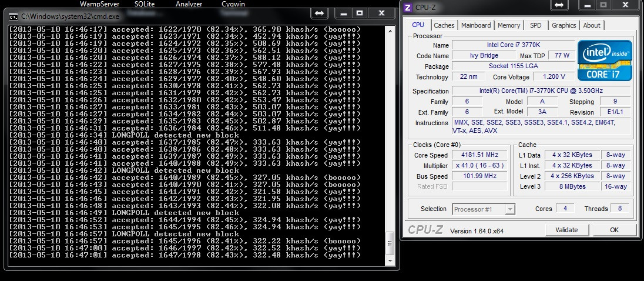Viewport: 644px width, 281px height.
Task: Click the Level 2 value 4 x 256 KBytes
Action: (572, 176)
